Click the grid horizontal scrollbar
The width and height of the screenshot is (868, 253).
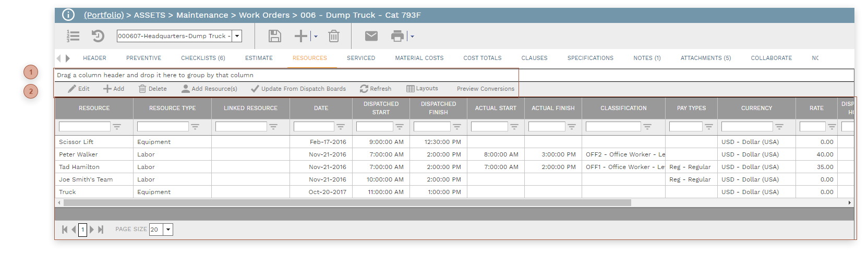[x=344, y=202]
